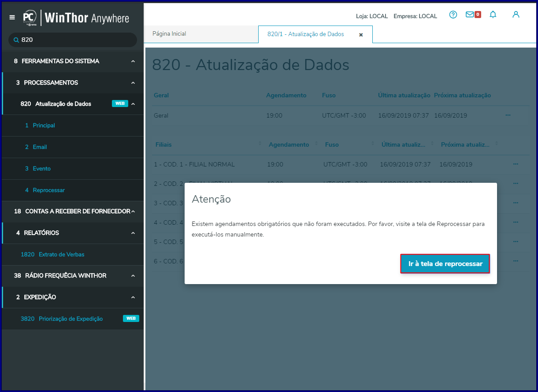Click the red mail counter badge

coord(478,15)
